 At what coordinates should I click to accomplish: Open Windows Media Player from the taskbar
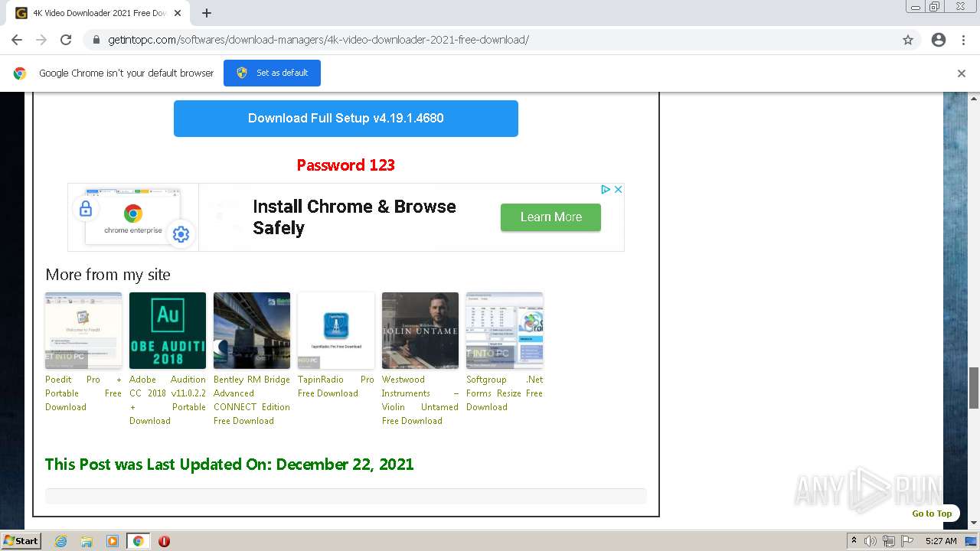pyautogui.click(x=113, y=541)
